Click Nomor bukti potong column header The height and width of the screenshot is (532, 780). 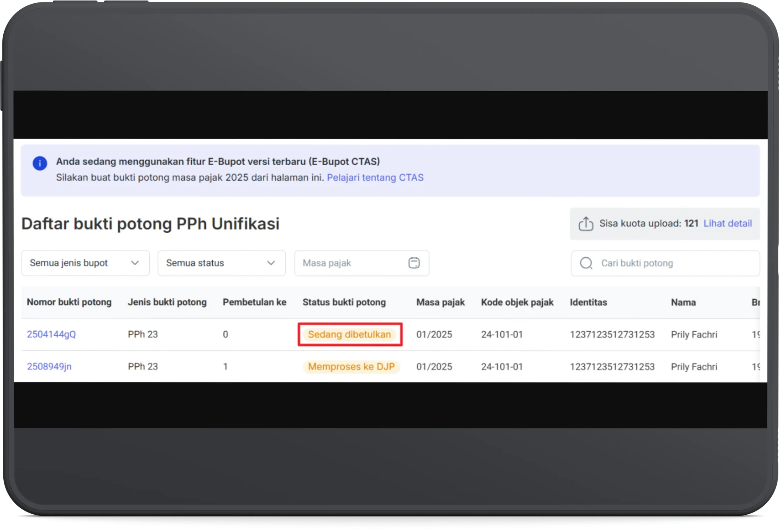(x=69, y=302)
